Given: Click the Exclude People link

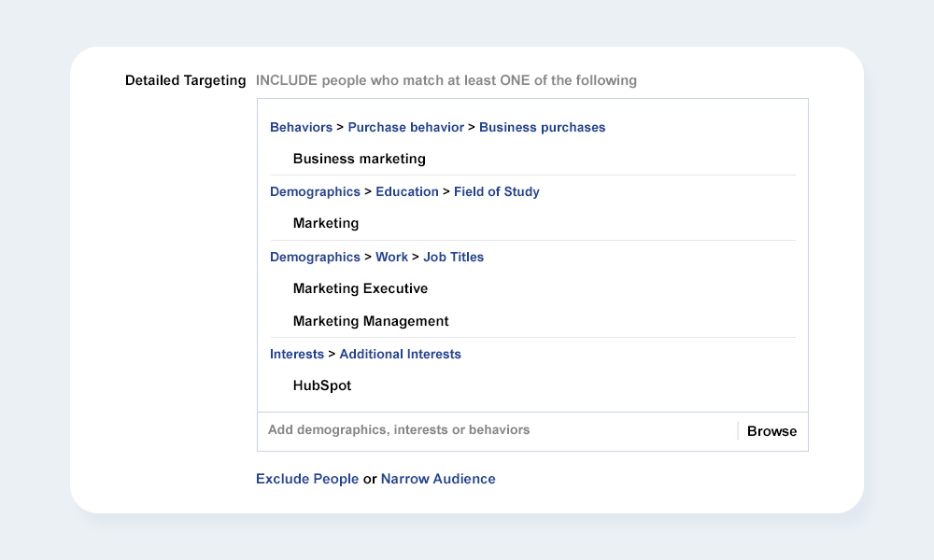Looking at the screenshot, I should tap(307, 479).
